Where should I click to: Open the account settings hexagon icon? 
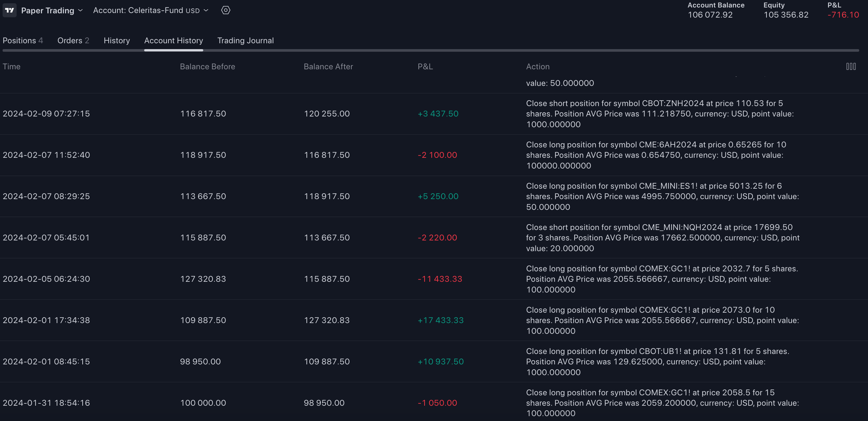point(225,10)
